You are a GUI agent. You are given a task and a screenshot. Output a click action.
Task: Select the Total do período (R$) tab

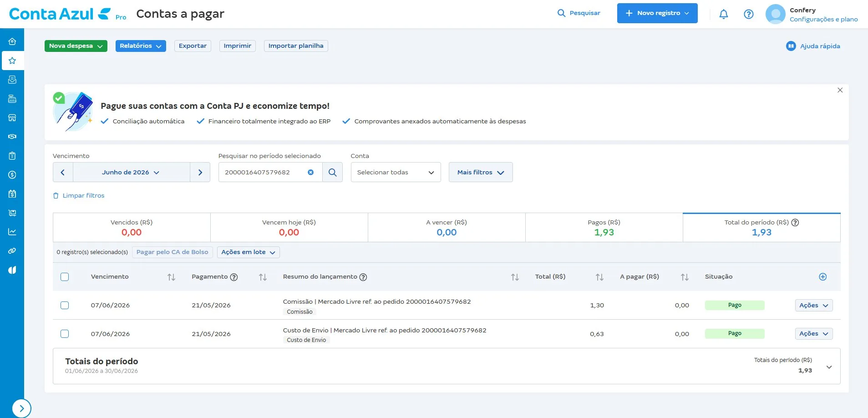(x=761, y=228)
